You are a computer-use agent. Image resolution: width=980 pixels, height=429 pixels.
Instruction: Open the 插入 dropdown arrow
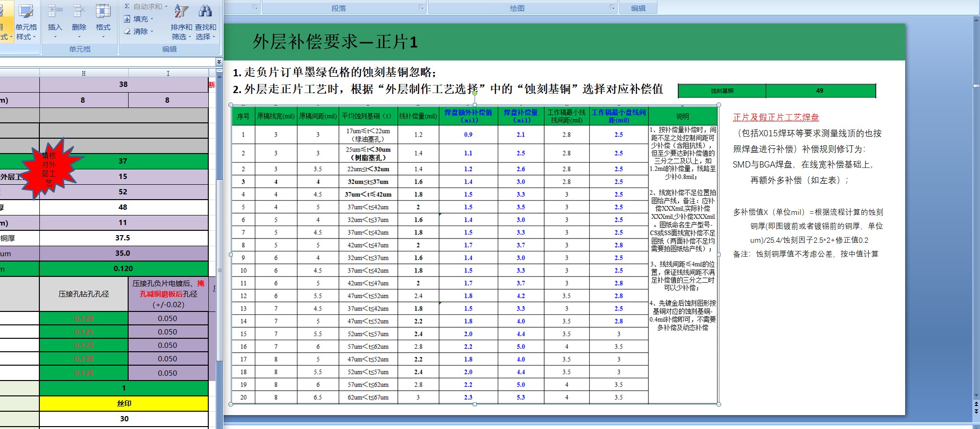[55, 37]
